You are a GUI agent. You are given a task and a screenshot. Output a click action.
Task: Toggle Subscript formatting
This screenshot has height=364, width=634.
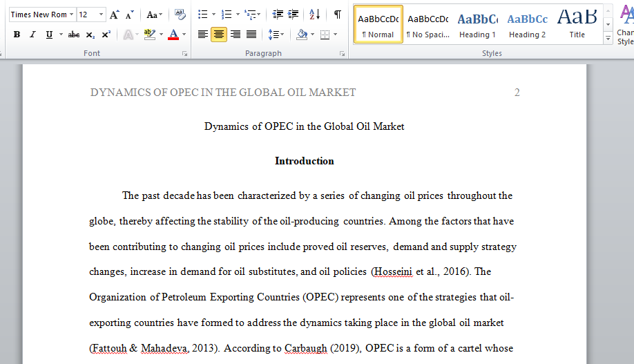(x=90, y=35)
